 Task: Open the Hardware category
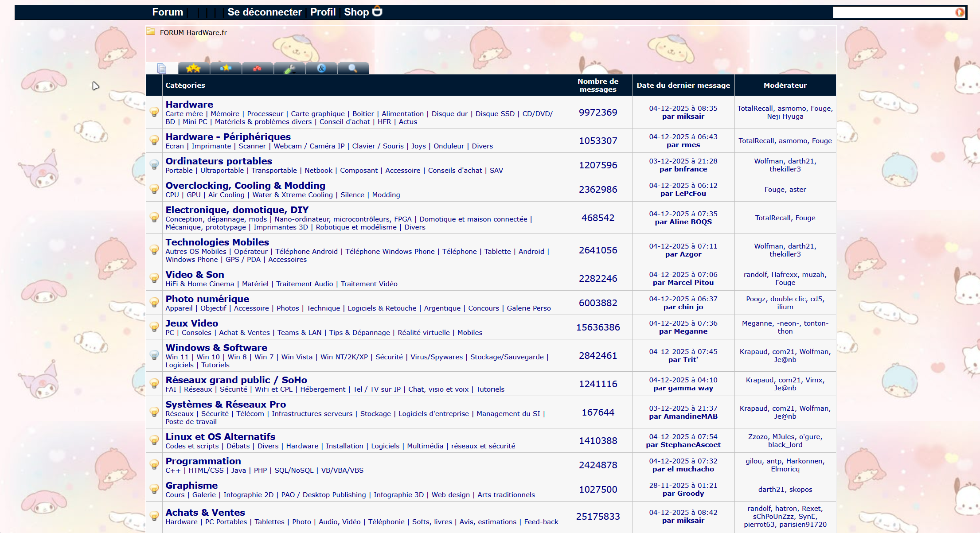click(x=189, y=105)
